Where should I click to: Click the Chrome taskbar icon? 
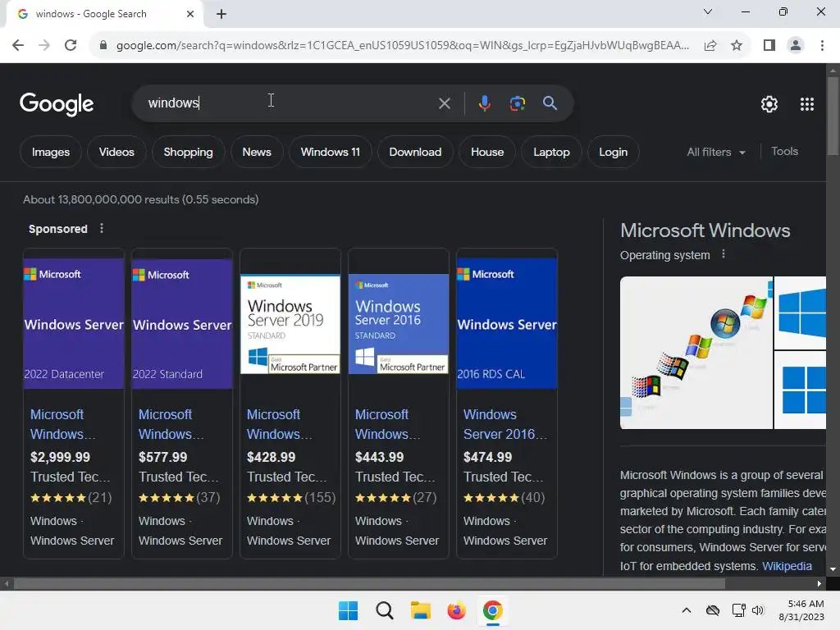point(492,610)
